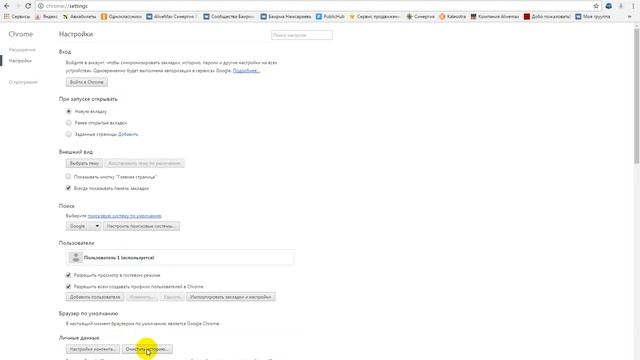The width and height of the screenshot is (640, 360).
Task: Open the Google search engine dropdown
Action: [83, 226]
